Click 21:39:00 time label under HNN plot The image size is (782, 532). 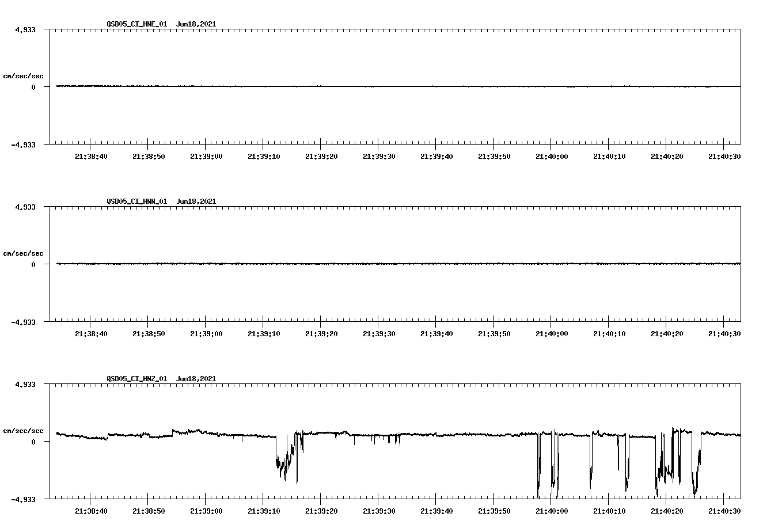206,334
